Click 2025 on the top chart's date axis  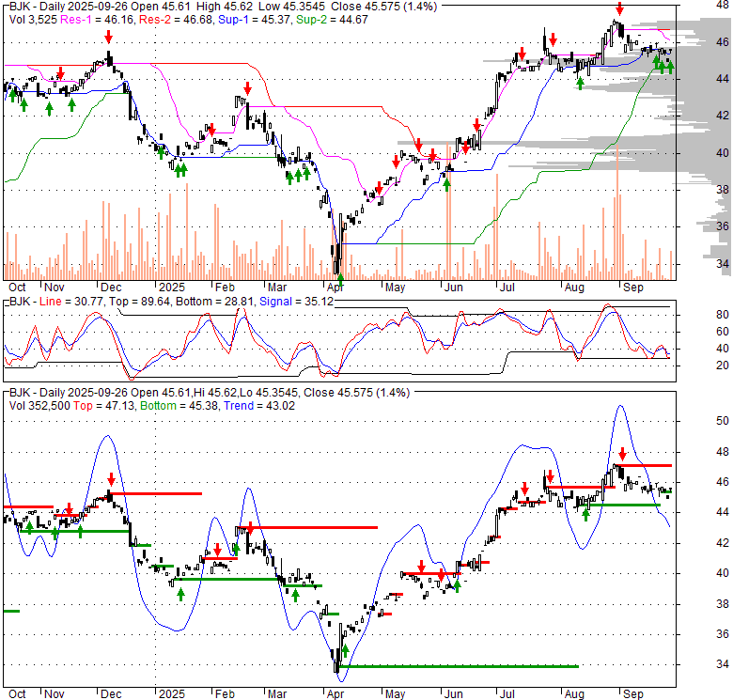[x=172, y=288]
